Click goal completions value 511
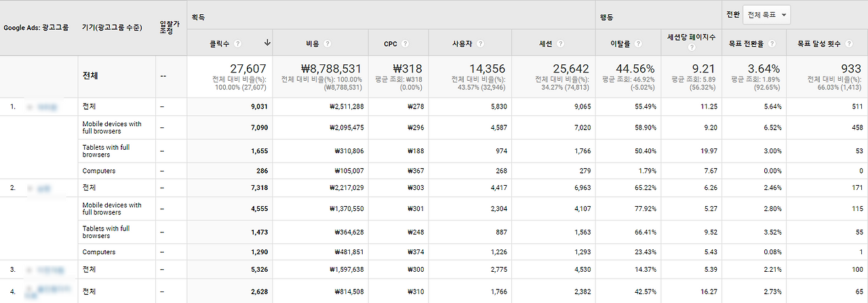Viewport: 868px width, 303px height. pos(857,106)
